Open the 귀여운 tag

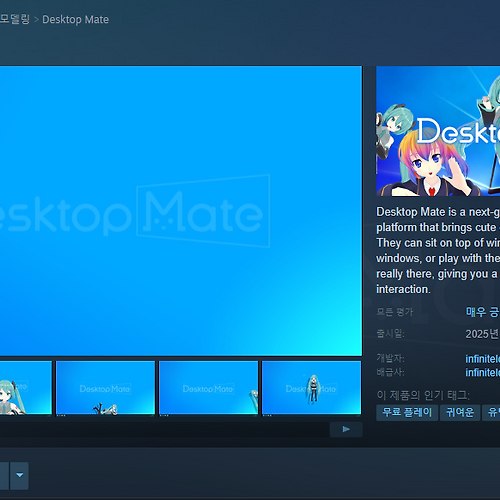[x=460, y=413]
